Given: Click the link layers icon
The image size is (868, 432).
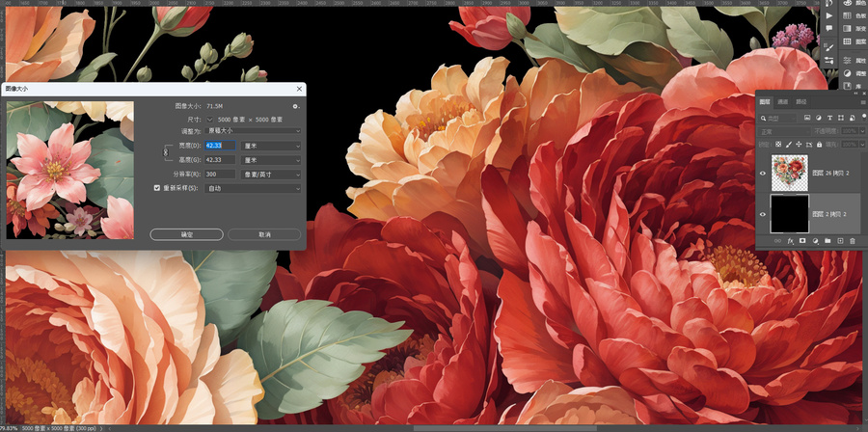Looking at the screenshot, I should pos(777,241).
